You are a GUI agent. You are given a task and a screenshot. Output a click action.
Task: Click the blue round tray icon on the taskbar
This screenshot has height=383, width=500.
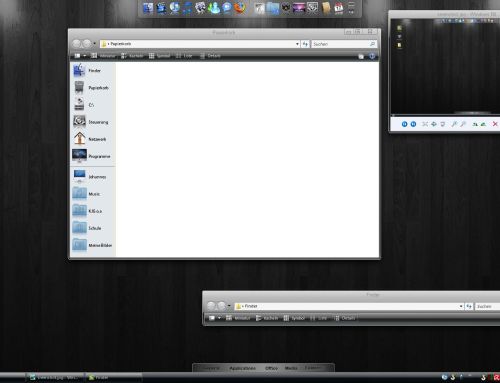click(444, 377)
